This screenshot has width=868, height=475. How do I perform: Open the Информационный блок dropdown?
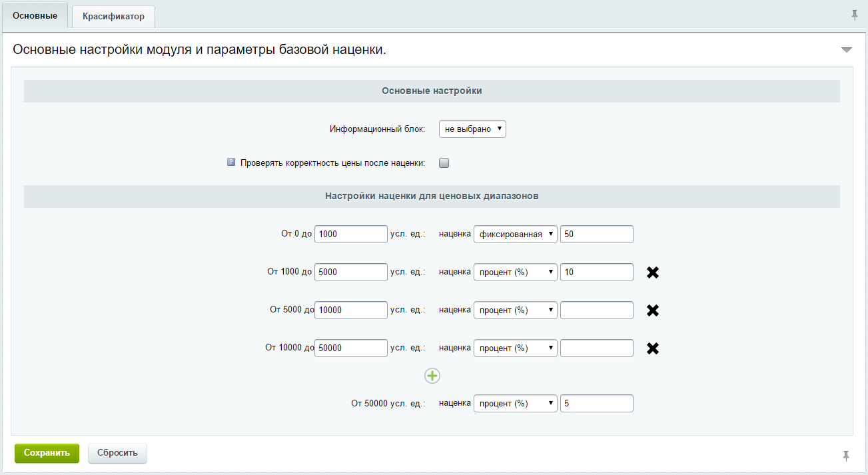[472, 129]
